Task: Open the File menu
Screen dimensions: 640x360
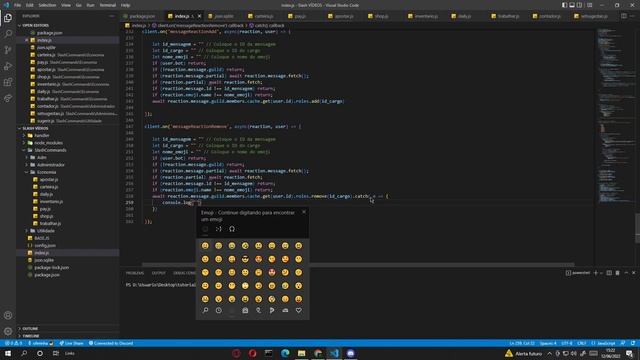Action: pos(18,5)
